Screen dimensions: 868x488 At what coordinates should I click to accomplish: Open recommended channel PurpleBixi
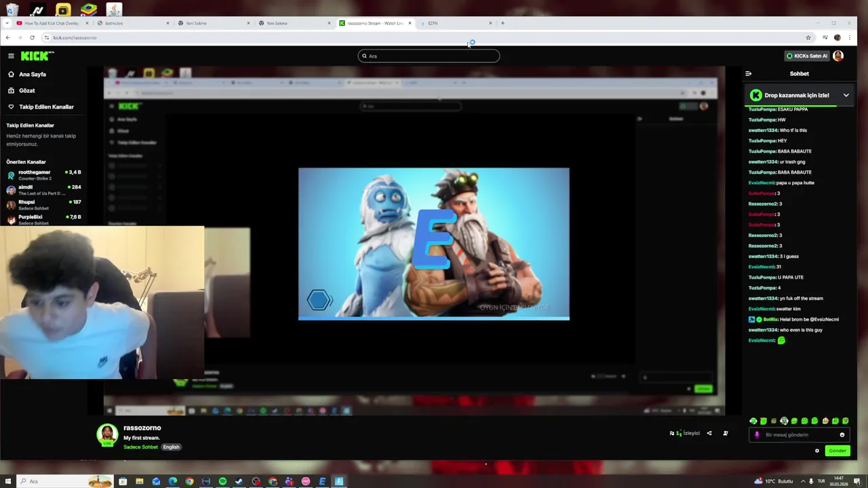(x=44, y=220)
